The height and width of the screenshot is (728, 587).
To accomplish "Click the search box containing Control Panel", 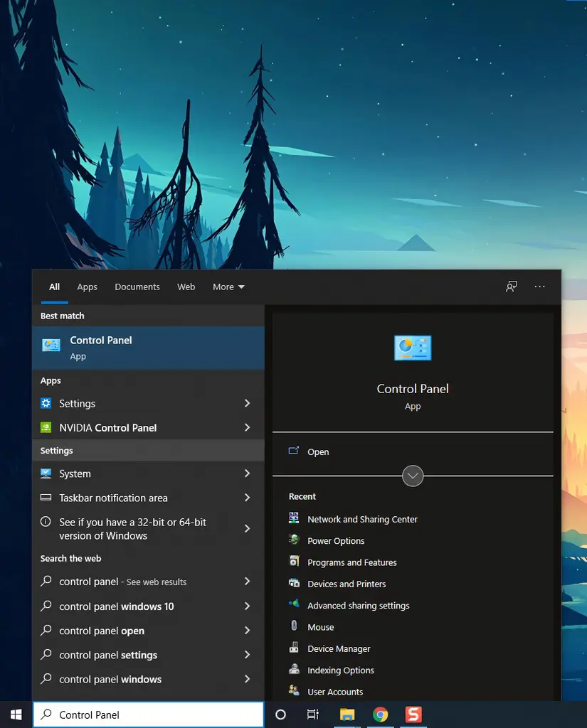I will tap(148, 714).
